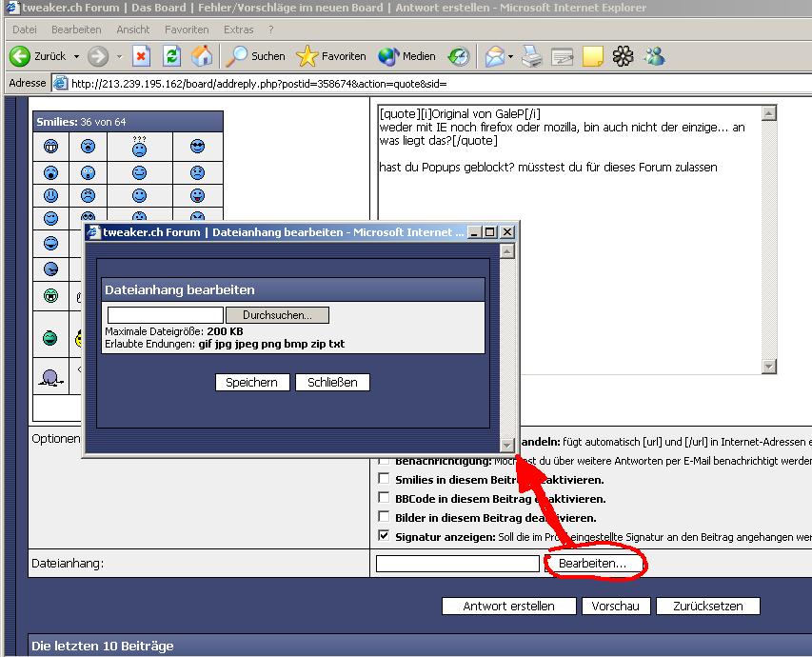Open the Medien toolbar panel
The height and width of the screenshot is (657, 812).
pyautogui.click(x=407, y=56)
